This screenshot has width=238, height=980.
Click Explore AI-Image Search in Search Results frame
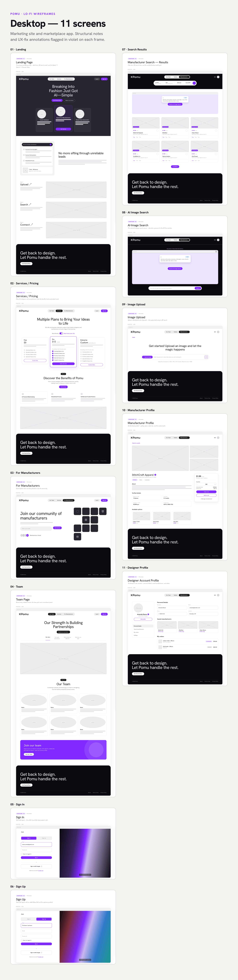[175, 104]
